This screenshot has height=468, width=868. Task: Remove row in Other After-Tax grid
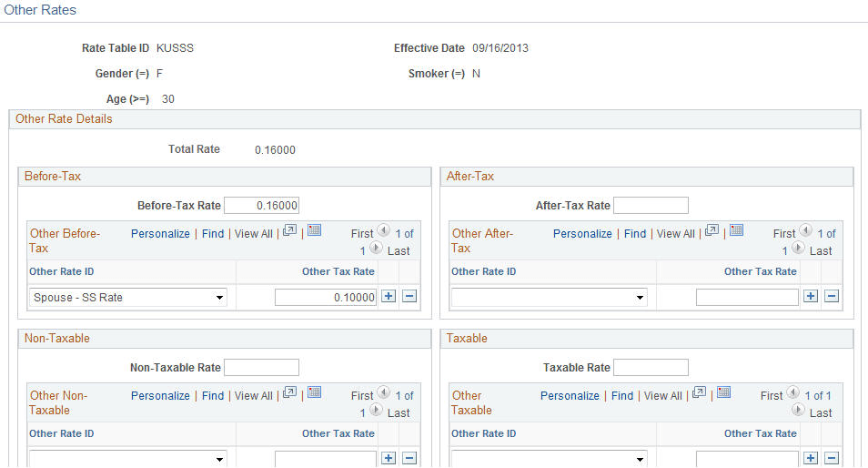832,296
